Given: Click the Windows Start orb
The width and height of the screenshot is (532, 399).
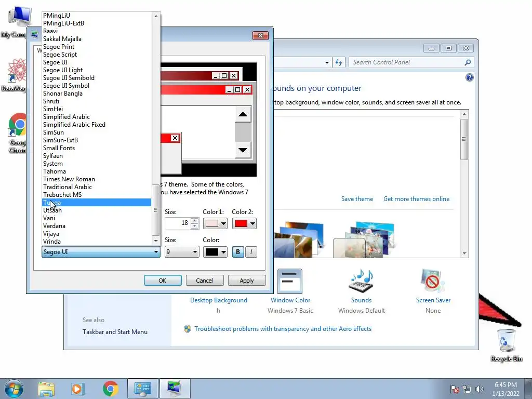Looking at the screenshot, I should coord(14,389).
